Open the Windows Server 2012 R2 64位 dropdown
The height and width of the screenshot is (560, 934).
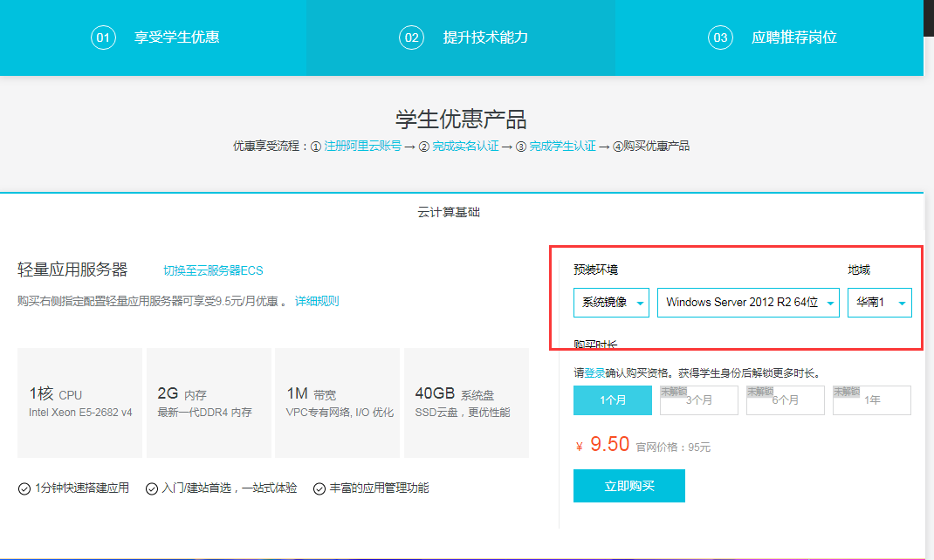[748, 303]
